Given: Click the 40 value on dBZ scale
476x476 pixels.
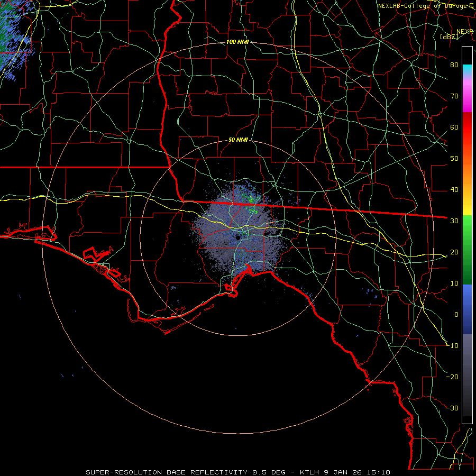Looking at the screenshot, I should [454, 190].
